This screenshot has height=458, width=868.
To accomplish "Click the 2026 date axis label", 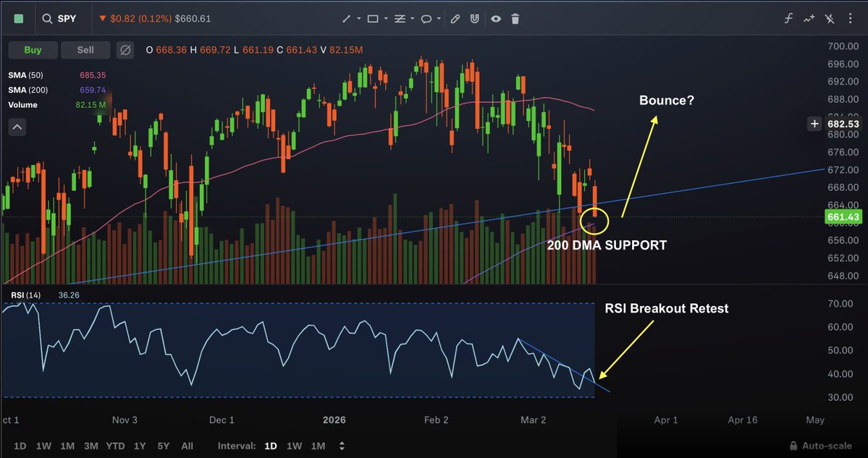I will click(x=334, y=420).
